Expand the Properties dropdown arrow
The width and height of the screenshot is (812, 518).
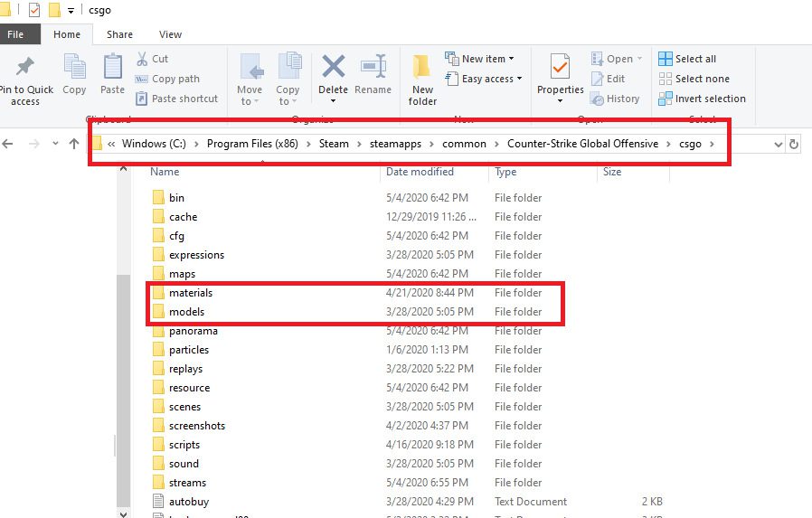point(560,101)
